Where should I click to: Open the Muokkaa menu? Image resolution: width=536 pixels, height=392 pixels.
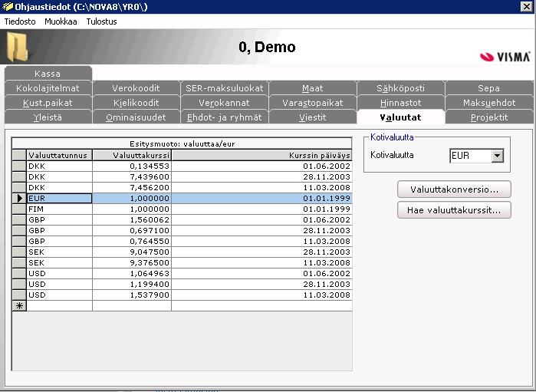click(61, 21)
